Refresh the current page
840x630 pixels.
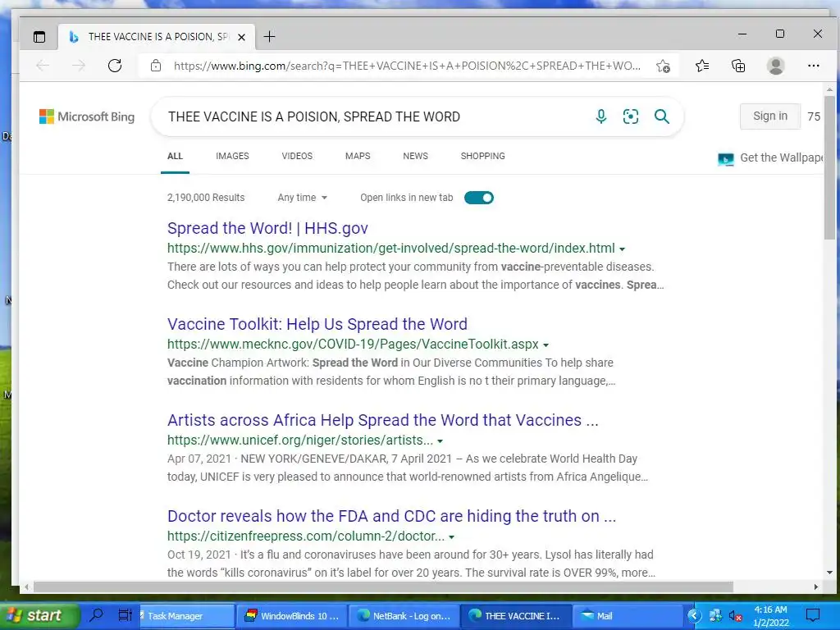click(115, 66)
